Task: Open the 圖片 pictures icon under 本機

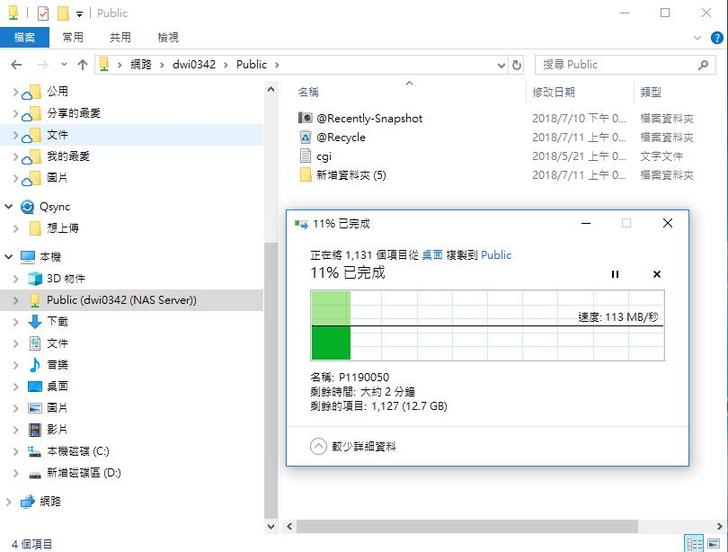Action: 35,408
